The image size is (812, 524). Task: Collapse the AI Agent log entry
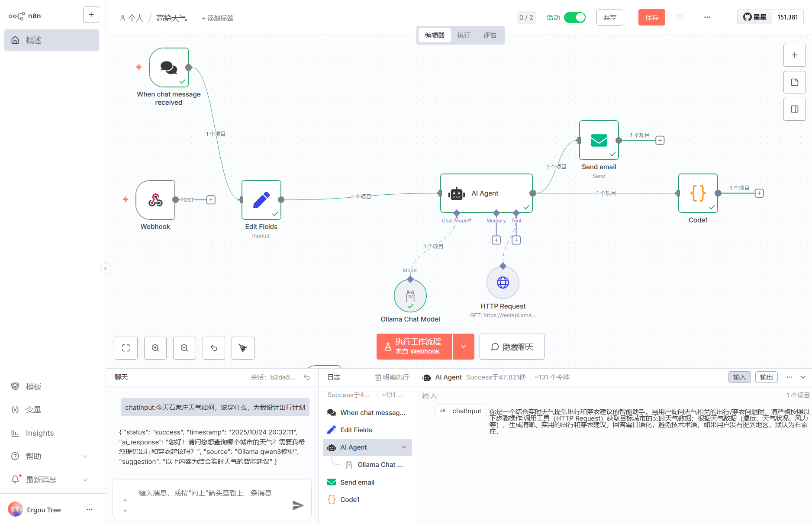(x=404, y=447)
